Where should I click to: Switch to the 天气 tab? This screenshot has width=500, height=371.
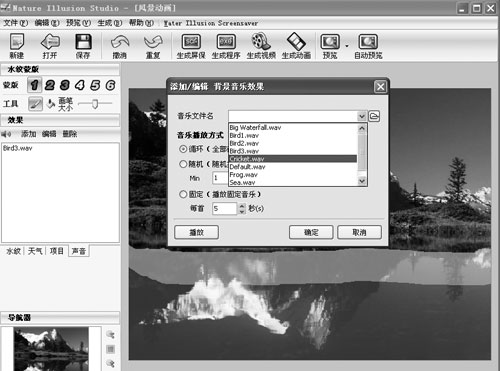coord(35,251)
